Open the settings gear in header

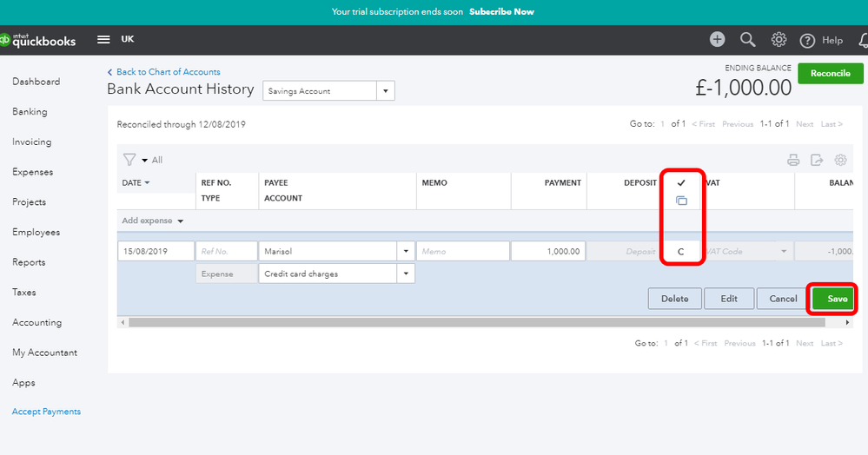click(x=779, y=39)
